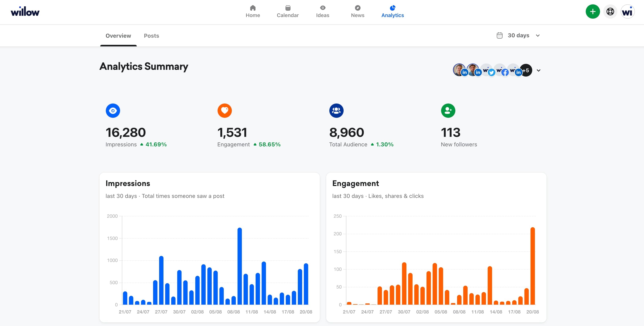
Task: Open the help lifebuoy icon
Action: click(610, 12)
